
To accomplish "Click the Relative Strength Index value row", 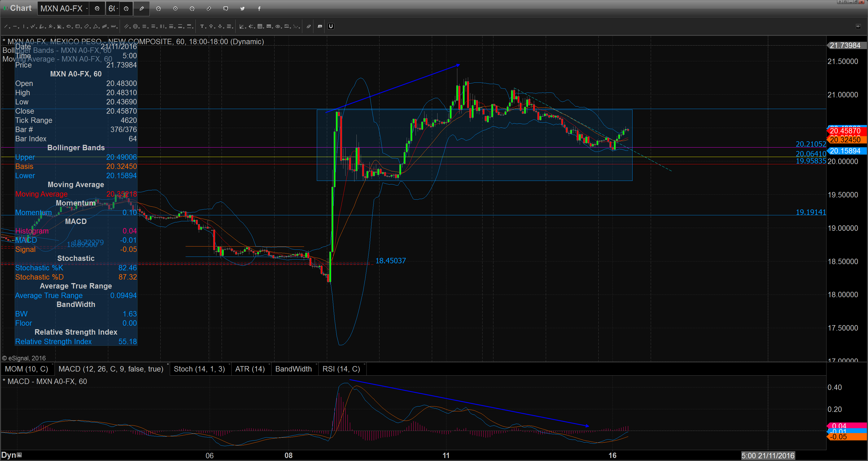I will pos(76,341).
